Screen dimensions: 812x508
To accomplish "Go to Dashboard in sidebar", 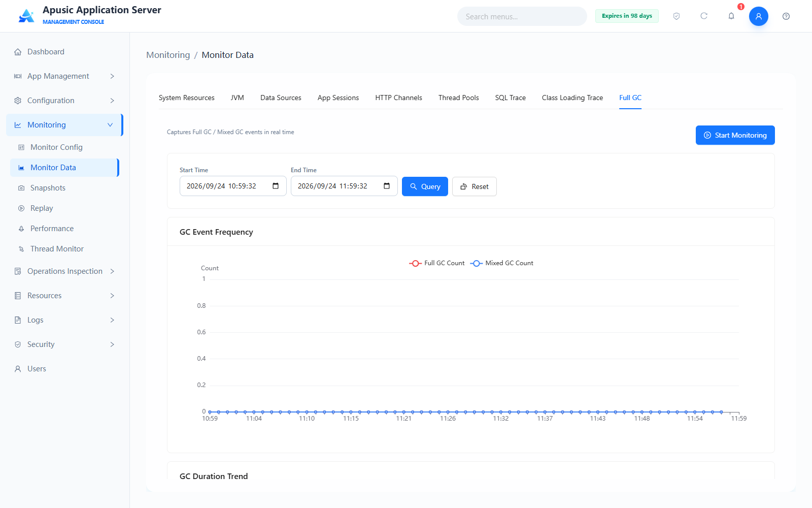I will tap(64, 52).
